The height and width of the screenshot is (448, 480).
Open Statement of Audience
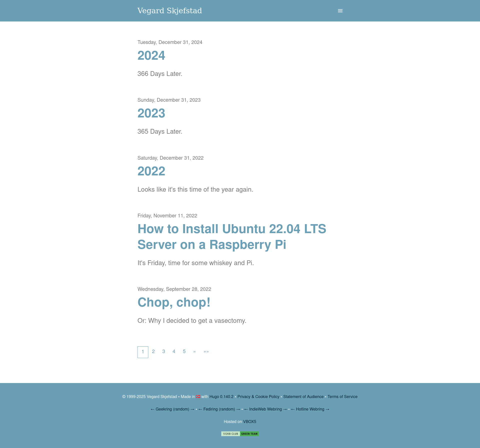303,397
